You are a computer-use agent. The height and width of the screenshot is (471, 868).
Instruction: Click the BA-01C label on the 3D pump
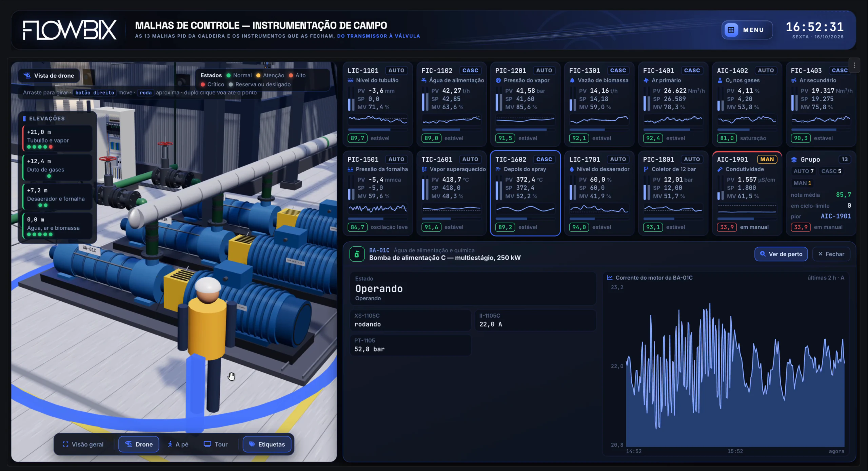(89, 249)
